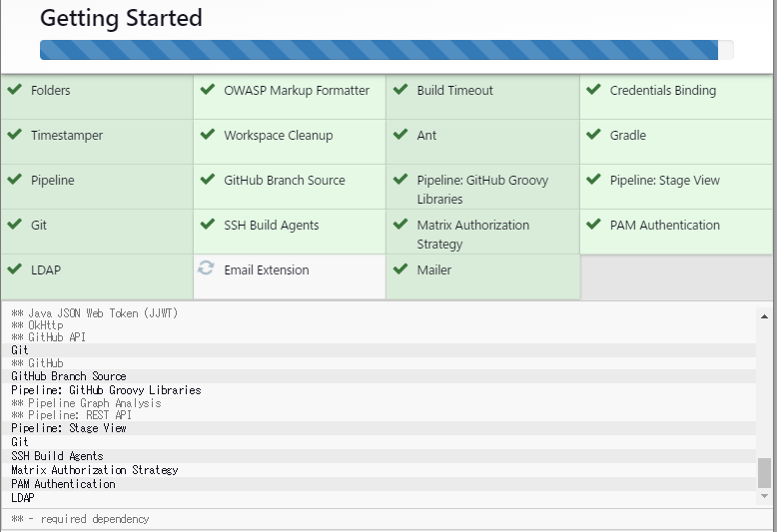Viewport: 777px width, 532px height.
Task: Click the down arrow of the log scrollbar
Action: [764, 496]
